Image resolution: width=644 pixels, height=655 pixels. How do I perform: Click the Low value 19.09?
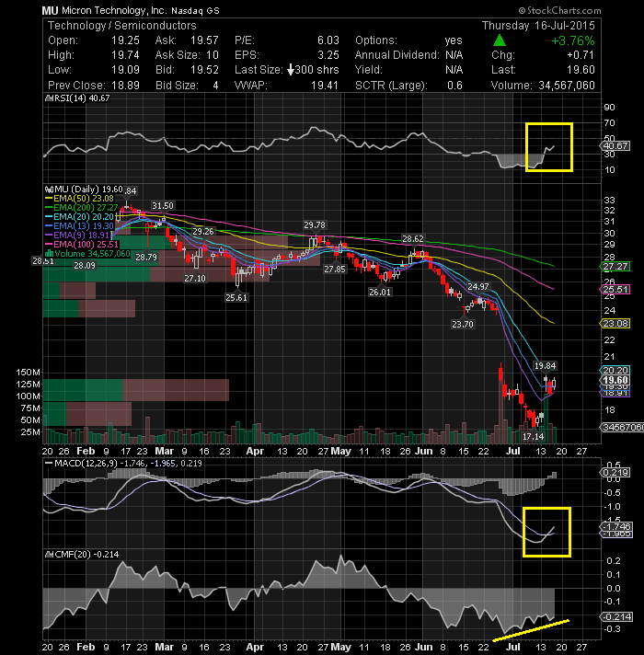click(x=125, y=70)
